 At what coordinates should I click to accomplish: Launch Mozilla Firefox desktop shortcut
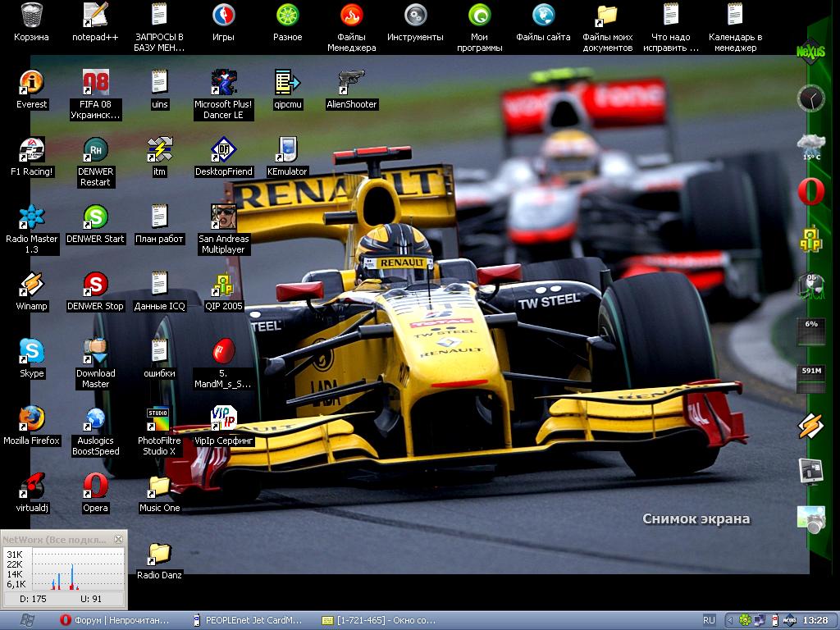(x=31, y=419)
